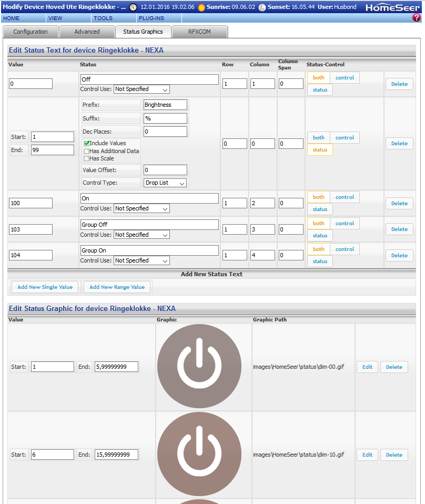Switch to the RFXCOM tab

200,32
